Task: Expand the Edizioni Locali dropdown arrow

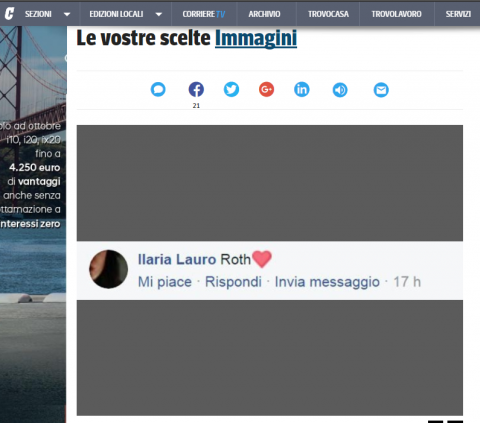Action: coord(159,14)
